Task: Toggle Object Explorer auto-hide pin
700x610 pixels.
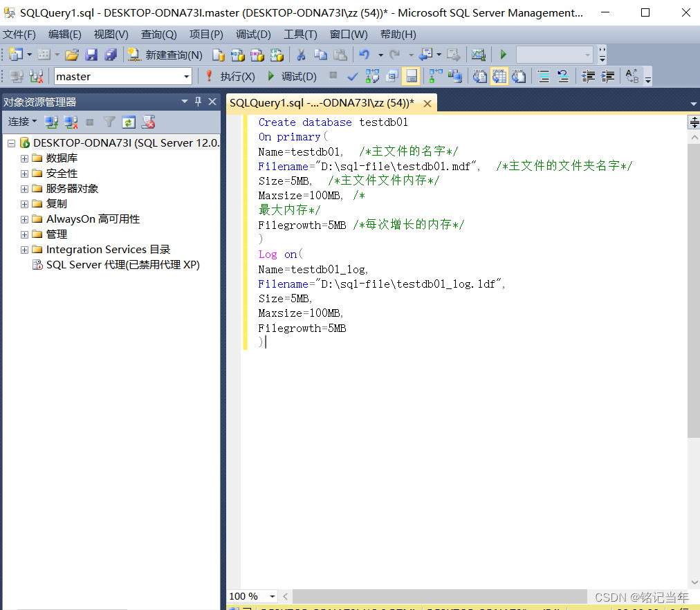Action: coord(199,102)
